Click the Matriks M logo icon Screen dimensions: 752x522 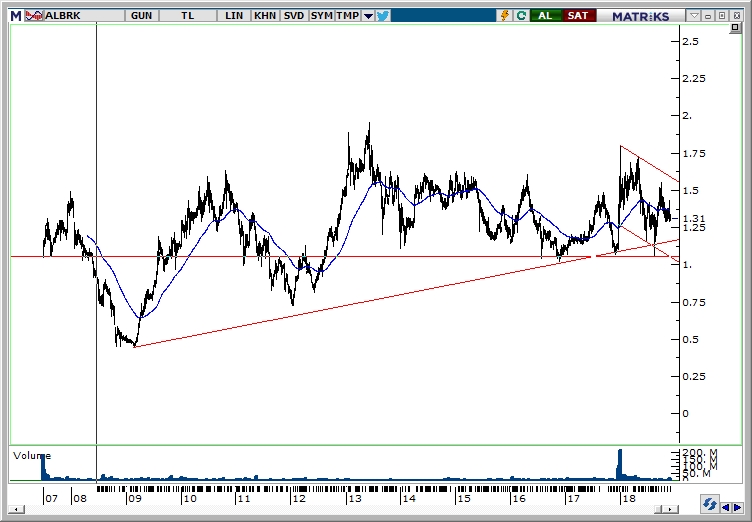click(x=16, y=16)
